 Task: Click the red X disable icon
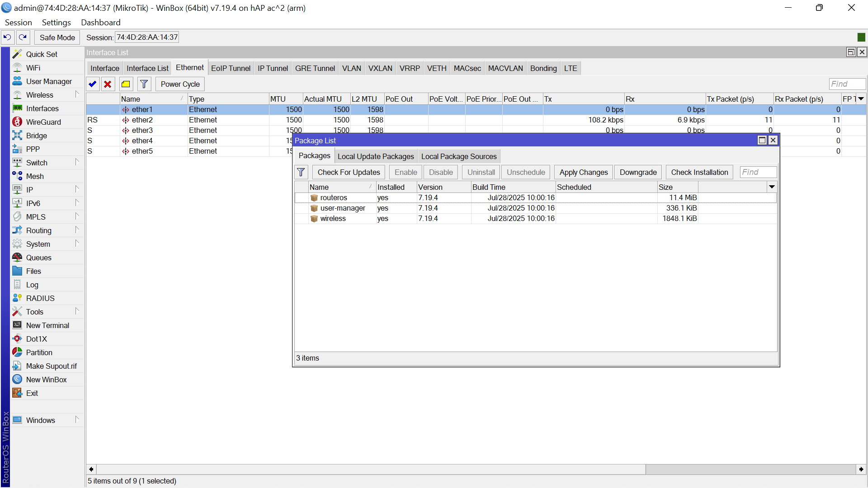click(x=108, y=84)
